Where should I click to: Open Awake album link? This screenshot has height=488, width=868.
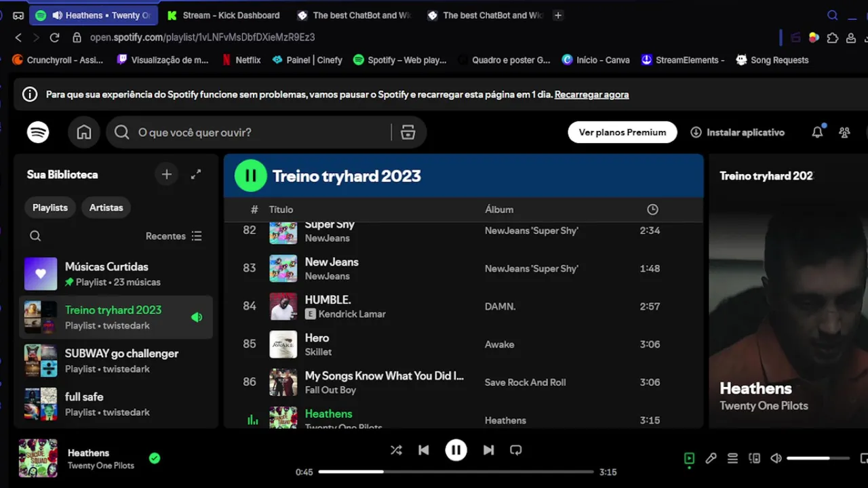click(499, 344)
